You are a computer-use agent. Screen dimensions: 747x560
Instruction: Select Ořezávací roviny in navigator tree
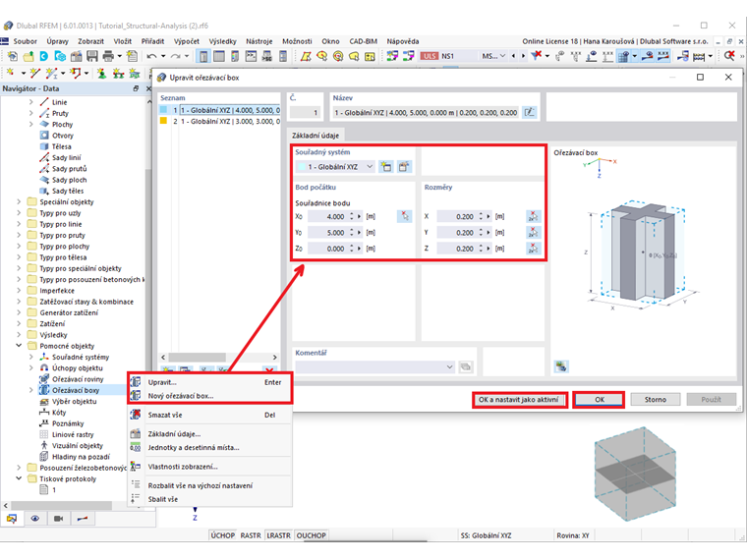tap(78, 379)
